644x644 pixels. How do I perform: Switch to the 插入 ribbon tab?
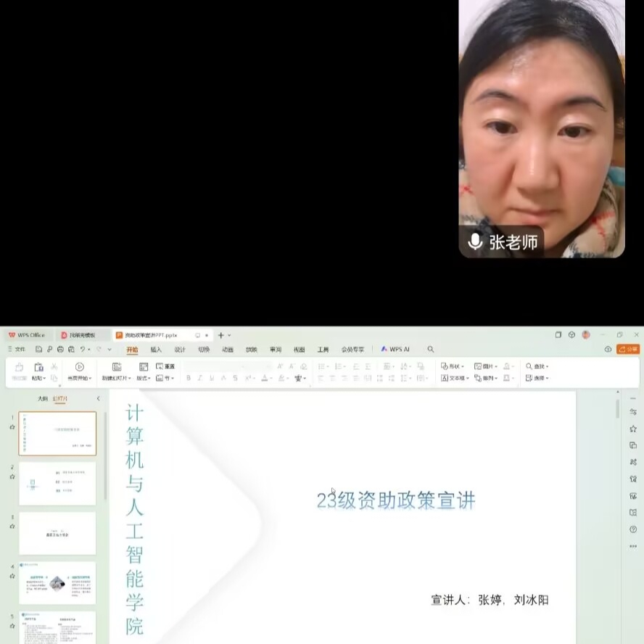(156, 350)
